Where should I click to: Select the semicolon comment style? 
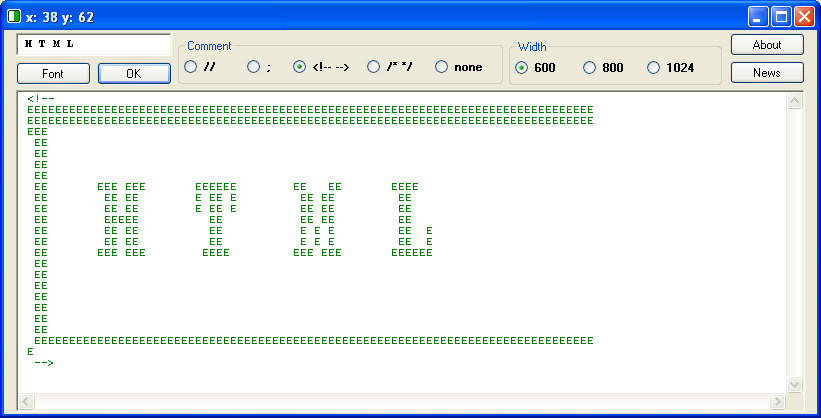pos(253,67)
